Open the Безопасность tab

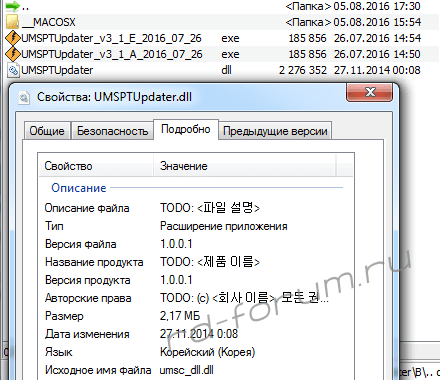point(112,131)
